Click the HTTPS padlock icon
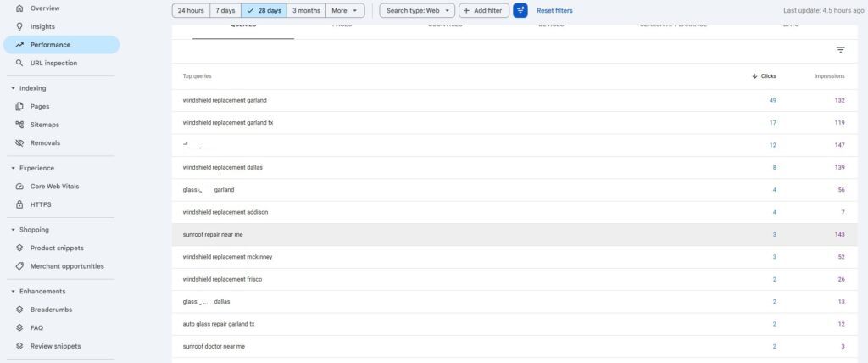The width and height of the screenshot is (868, 363). pos(19,204)
